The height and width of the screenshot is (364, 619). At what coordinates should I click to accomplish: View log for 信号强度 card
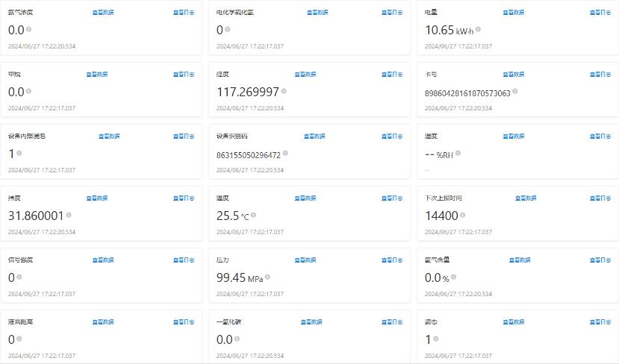coord(184,260)
